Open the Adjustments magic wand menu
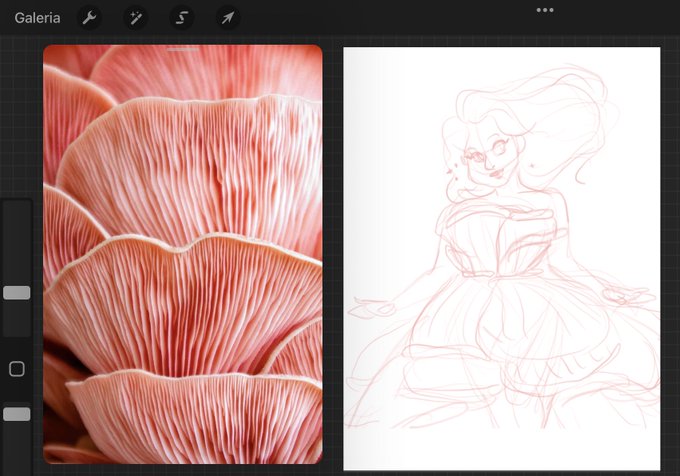This screenshot has width=680, height=476. (135, 18)
